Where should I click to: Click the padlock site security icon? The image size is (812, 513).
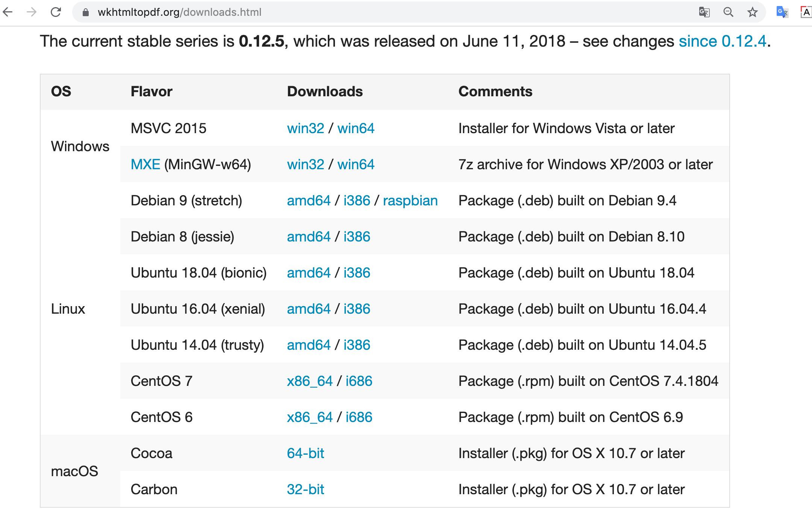86,12
